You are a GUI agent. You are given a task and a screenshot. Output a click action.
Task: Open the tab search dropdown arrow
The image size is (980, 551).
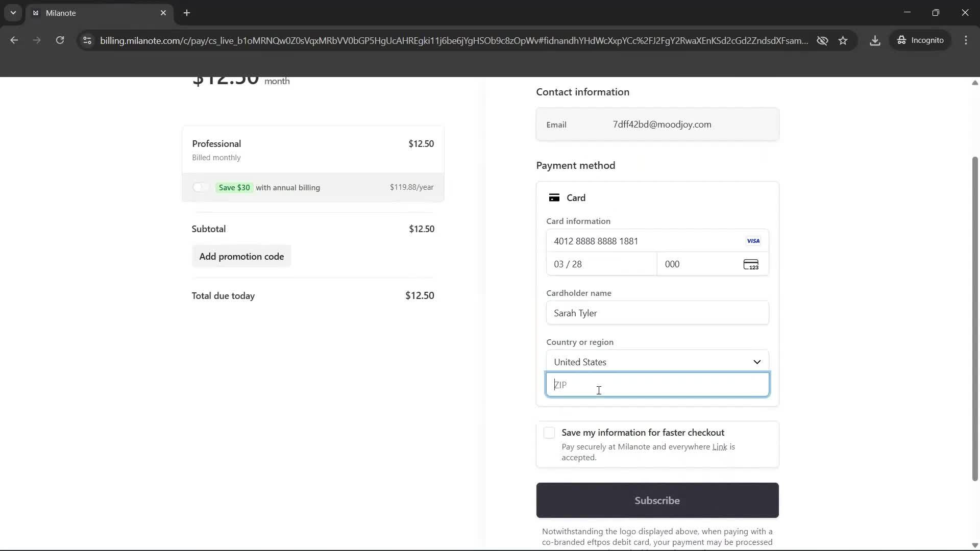point(13,13)
